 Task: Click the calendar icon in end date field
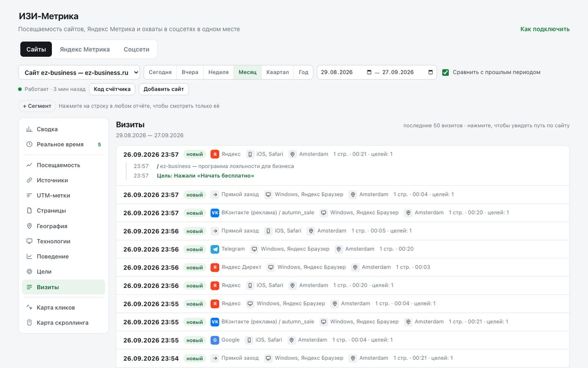[430, 72]
